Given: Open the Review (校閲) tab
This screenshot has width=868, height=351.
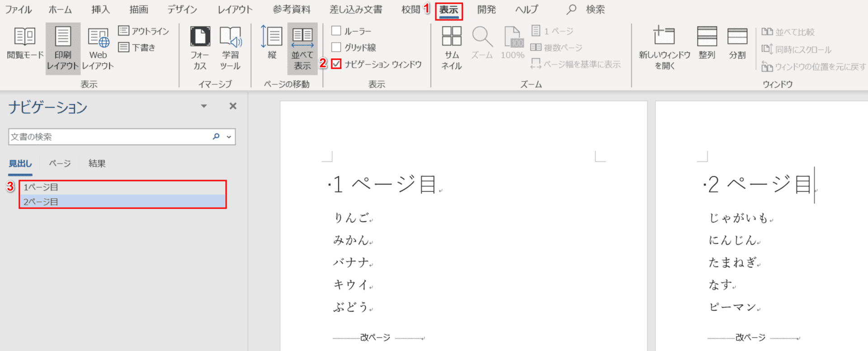Looking at the screenshot, I should [x=410, y=9].
